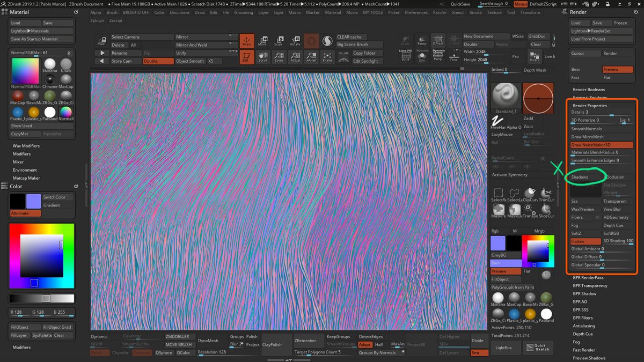
Task: Expand the Matcap Maker section
Action: click(x=26, y=178)
